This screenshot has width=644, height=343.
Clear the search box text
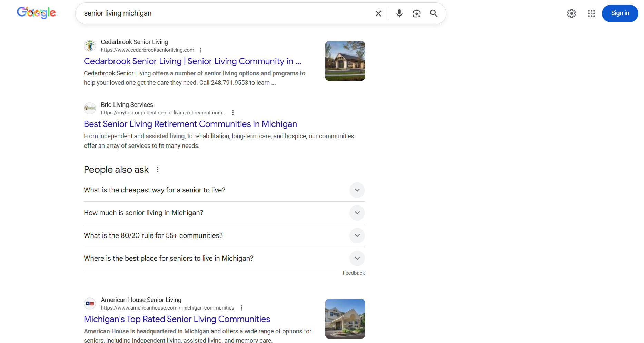378,13
